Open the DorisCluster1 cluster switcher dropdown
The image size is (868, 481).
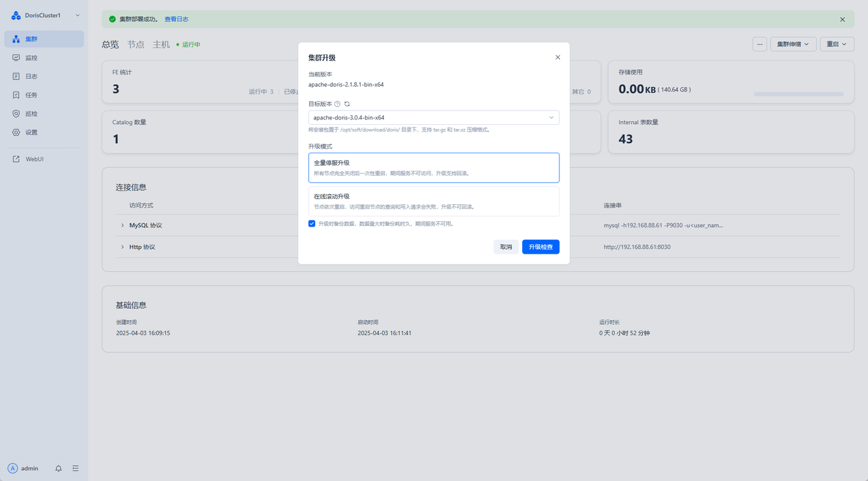(x=77, y=15)
